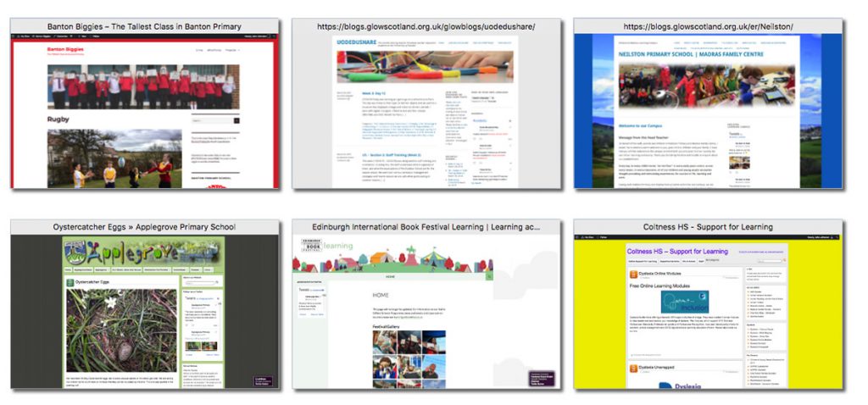This screenshot has width=868, height=405.
Task: Click the orange icon beside Dyslexia Online Modules
Action: pyautogui.click(x=634, y=275)
